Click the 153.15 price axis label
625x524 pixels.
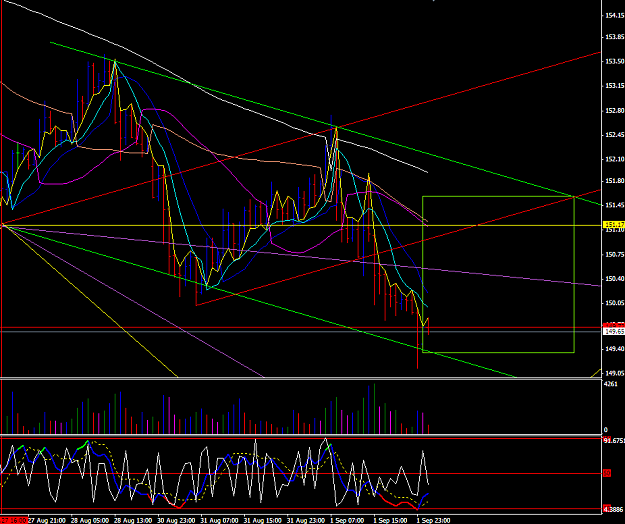615,86
